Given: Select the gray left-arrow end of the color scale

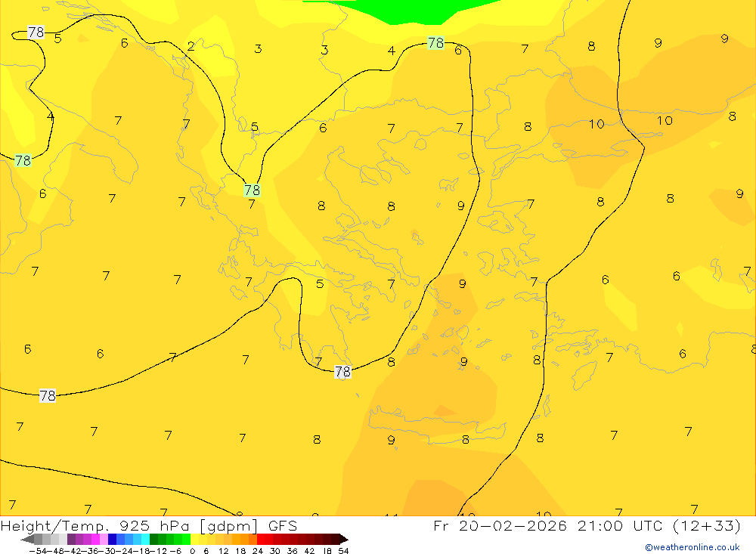Looking at the screenshot, I should point(27,539).
